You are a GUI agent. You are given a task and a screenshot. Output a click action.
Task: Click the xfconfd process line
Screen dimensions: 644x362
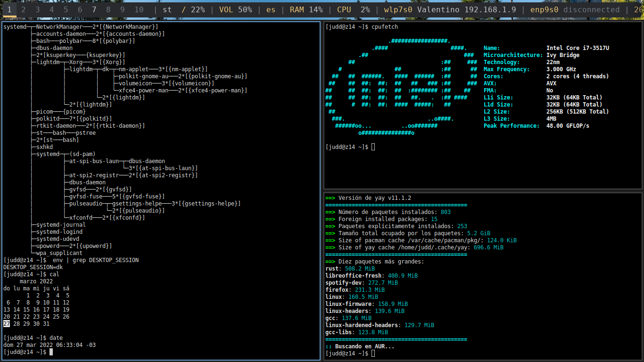[107, 218]
